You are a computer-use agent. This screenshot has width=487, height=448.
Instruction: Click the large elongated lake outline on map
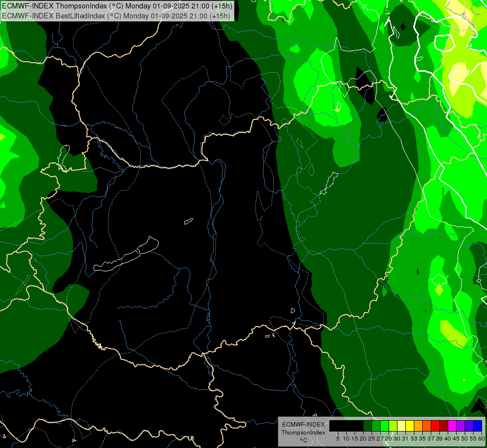(126, 255)
